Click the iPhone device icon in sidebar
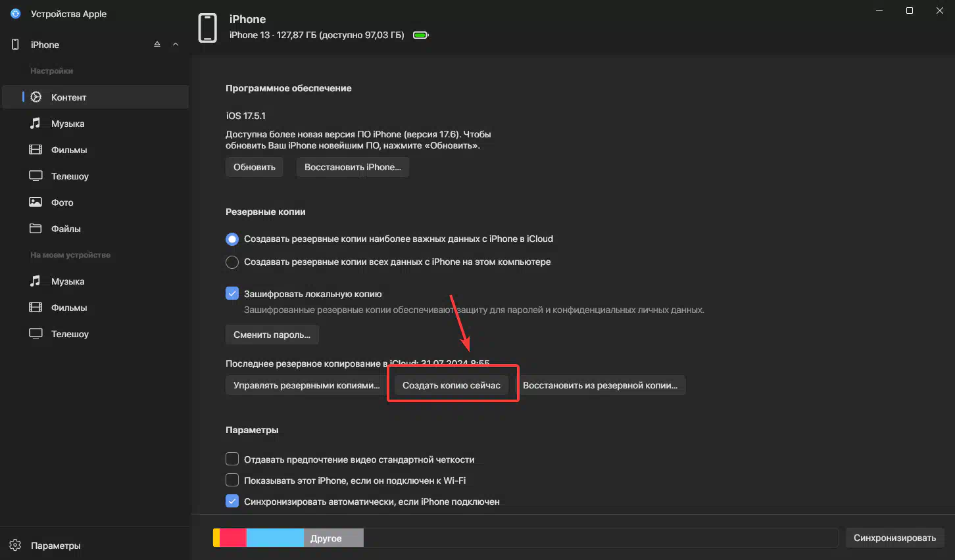The image size is (955, 560). pos(16,44)
